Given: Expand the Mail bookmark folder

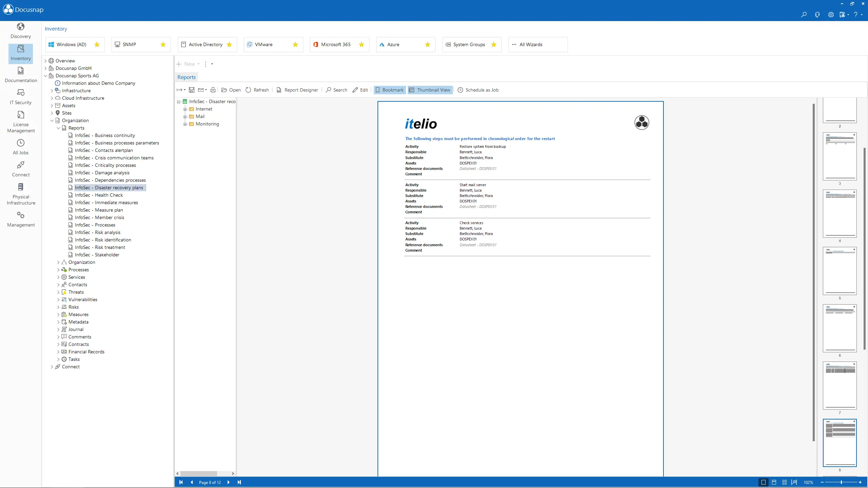Looking at the screenshot, I should [x=185, y=116].
